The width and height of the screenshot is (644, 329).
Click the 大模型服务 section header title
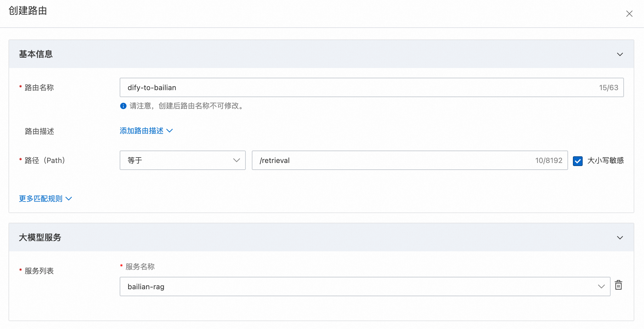pyautogui.click(x=40, y=237)
